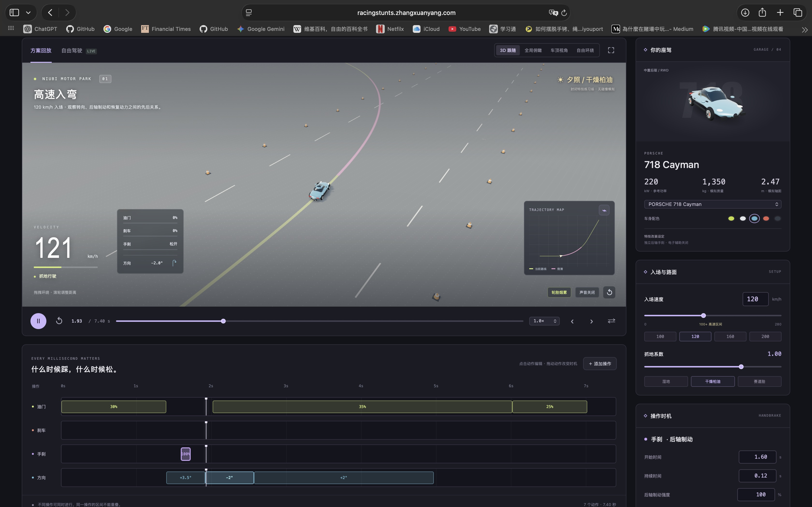
Task: Pick the red body color swatch
Action: coord(766,219)
